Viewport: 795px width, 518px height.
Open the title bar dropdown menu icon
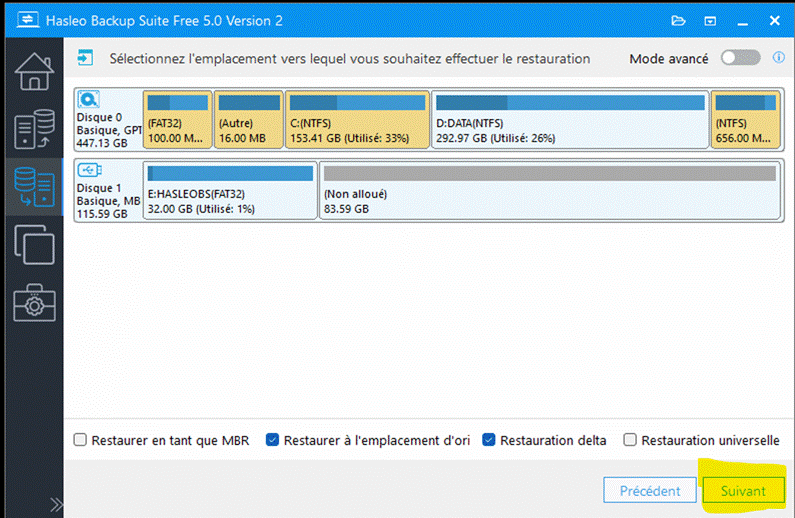(710, 21)
